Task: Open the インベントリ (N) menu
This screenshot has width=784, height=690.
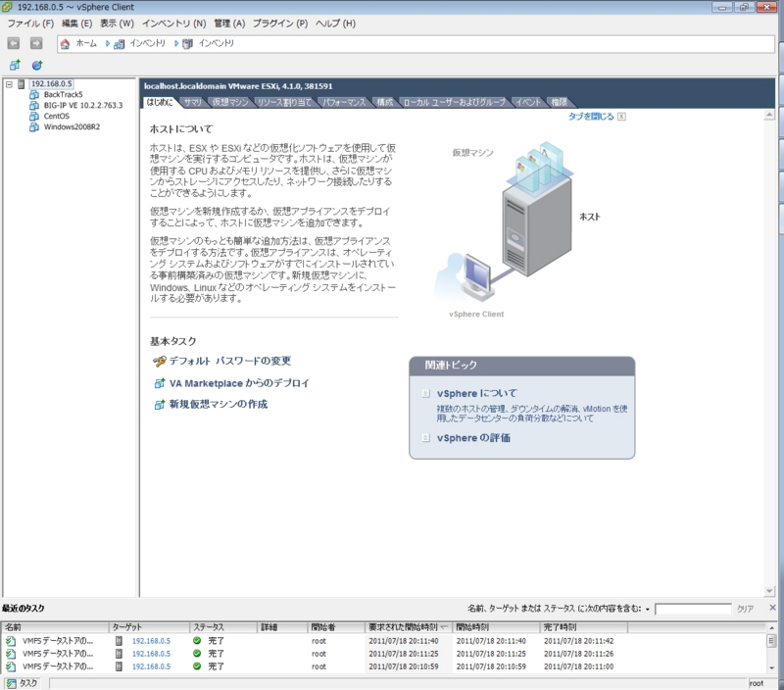Action: coord(173,24)
